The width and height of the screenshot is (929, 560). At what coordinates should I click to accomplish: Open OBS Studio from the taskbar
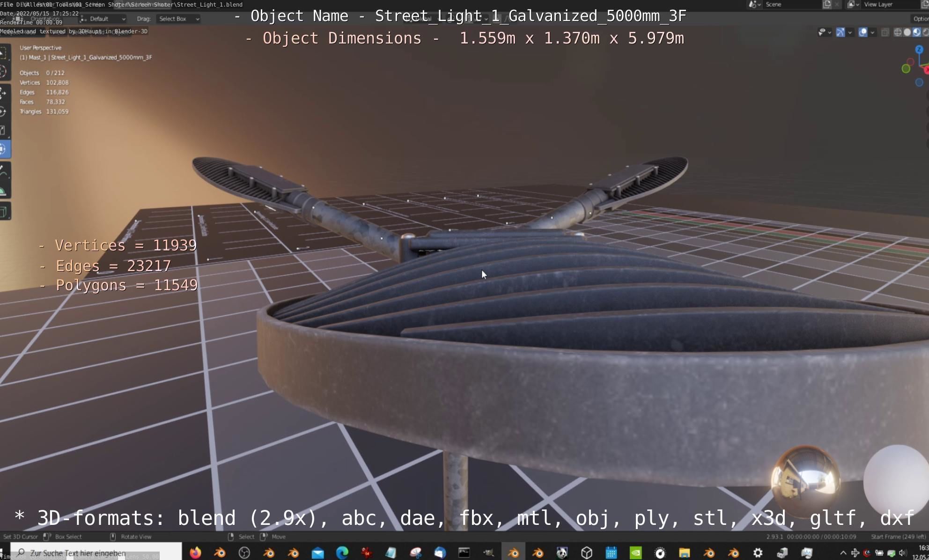[x=244, y=553]
